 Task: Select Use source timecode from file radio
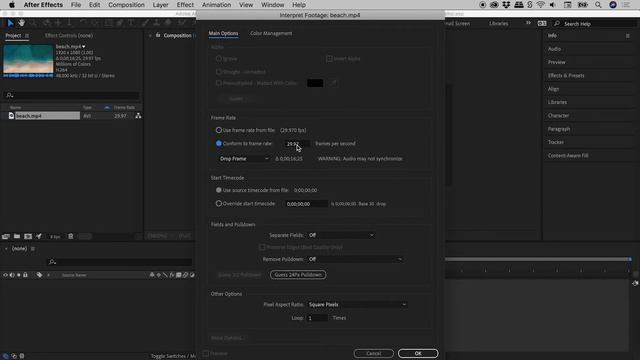click(219, 190)
